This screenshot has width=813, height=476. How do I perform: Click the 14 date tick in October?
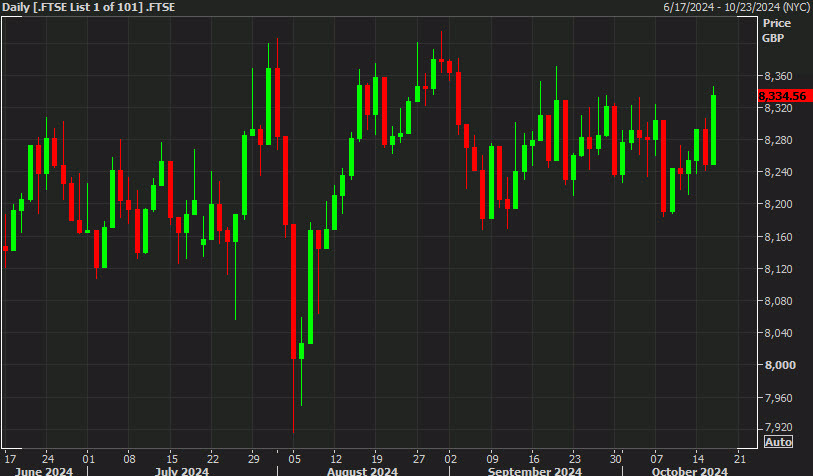pos(698,459)
